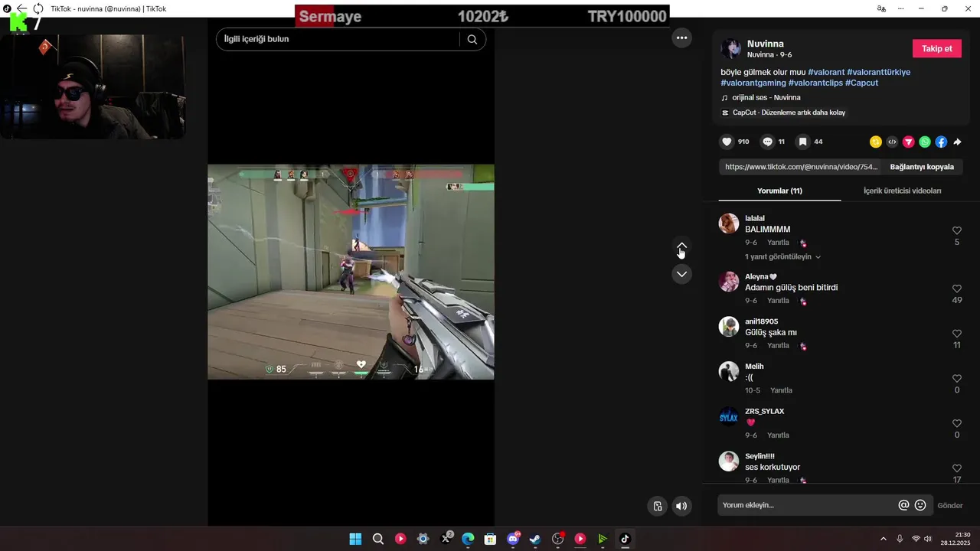This screenshot has width=980, height=551.
Task: Repost the video with the yellow icon
Action: (876, 142)
